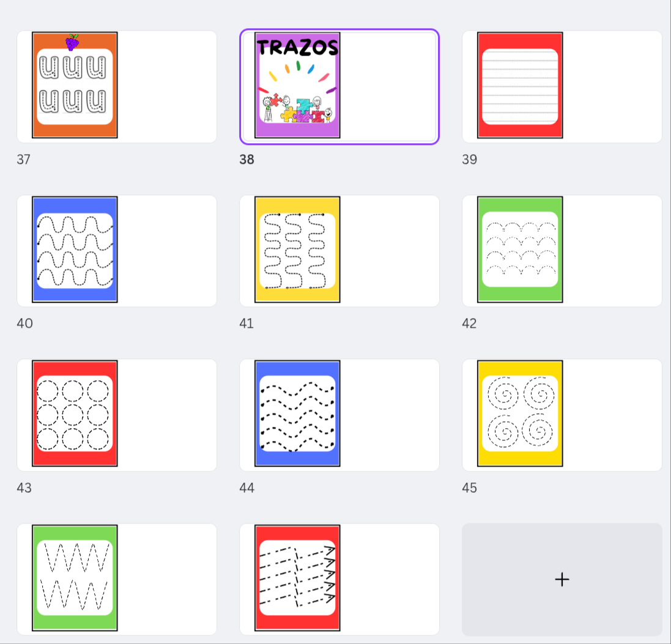Click the page number label 42
Viewport: 671px width, 644px height.
point(469,324)
